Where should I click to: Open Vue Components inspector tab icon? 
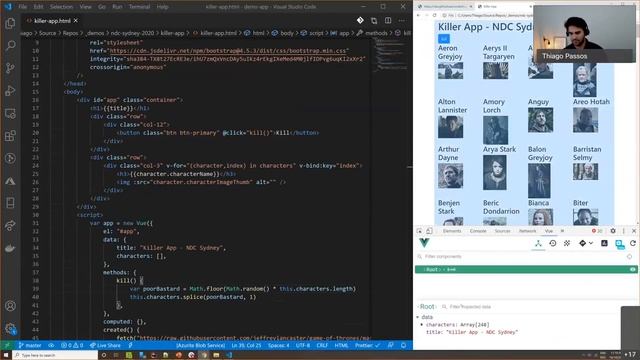tap(538, 244)
